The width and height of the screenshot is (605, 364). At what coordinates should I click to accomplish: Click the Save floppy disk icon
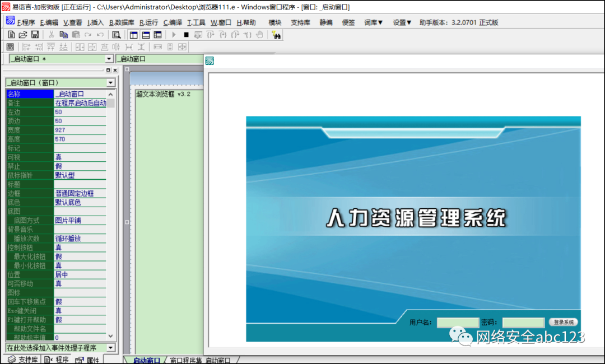coord(35,35)
